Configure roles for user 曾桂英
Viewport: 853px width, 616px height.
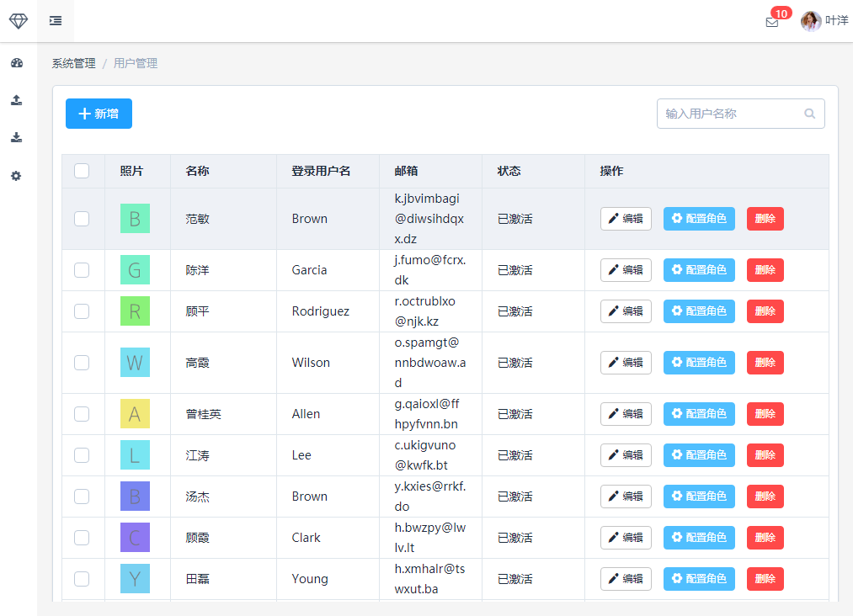(x=699, y=414)
